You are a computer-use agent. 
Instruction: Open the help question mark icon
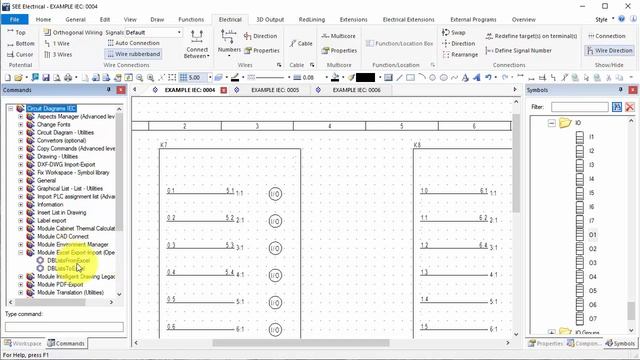tap(621, 19)
